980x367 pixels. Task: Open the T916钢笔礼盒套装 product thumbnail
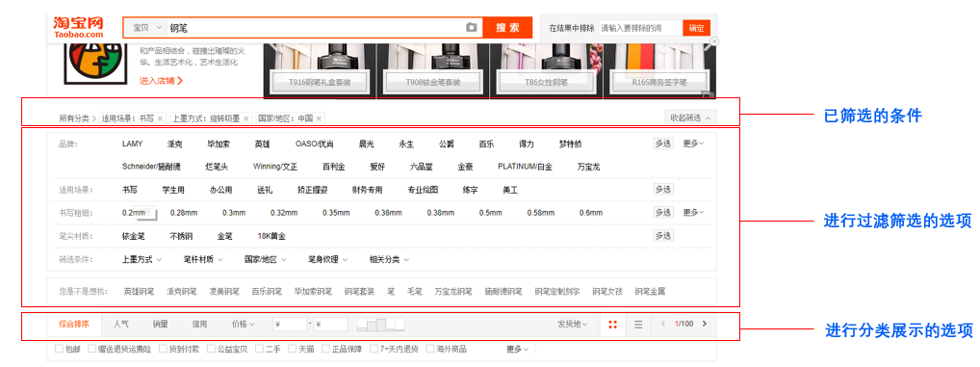coord(320,70)
